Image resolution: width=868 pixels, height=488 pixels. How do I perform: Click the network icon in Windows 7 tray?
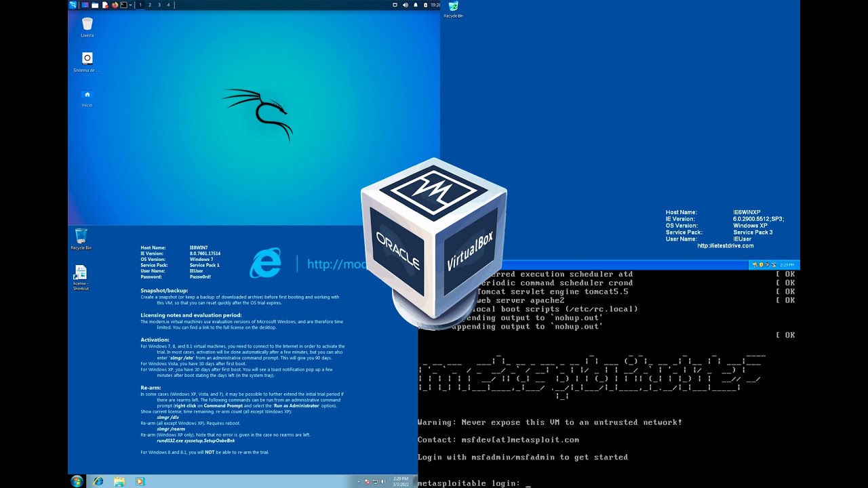click(x=375, y=482)
